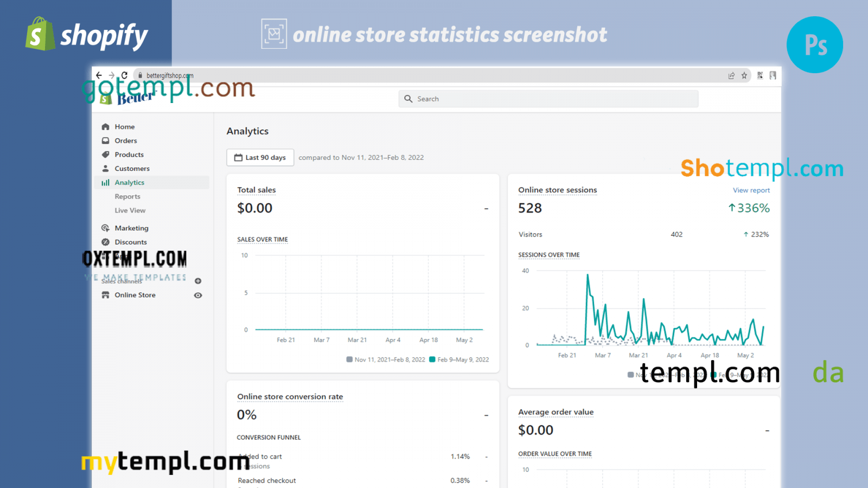Image resolution: width=868 pixels, height=488 pixels.
Task: Click the Marketing icon in sidebar
Action: pyautogui.click(x=105, y=228)
